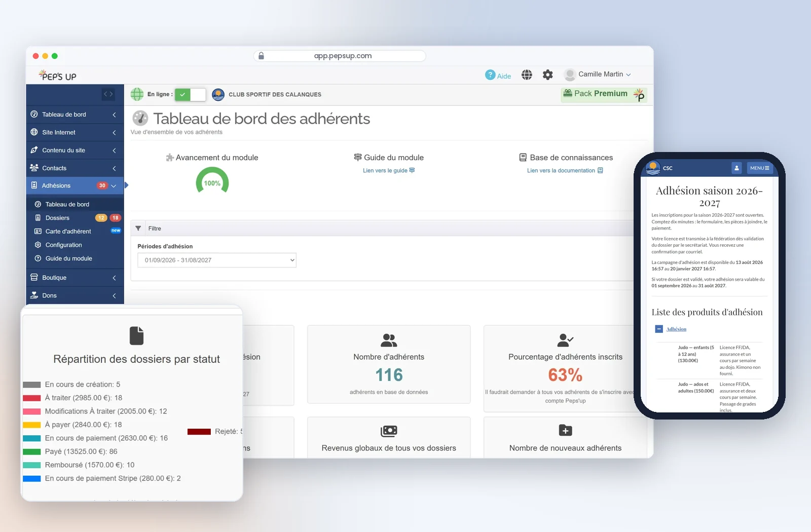Click the document icon above Répartition des dossiers
Viewport: 811px width, 532px height.
(x=136, y=336)
